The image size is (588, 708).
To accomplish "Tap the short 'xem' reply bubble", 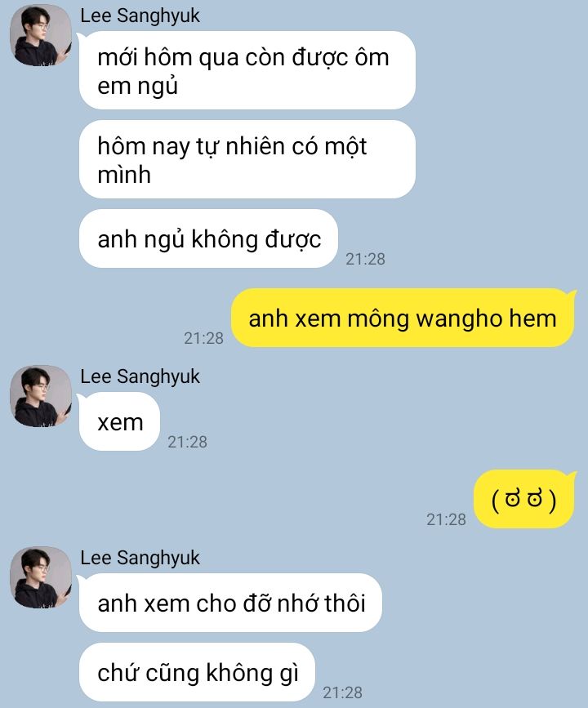I will [120, 421].
